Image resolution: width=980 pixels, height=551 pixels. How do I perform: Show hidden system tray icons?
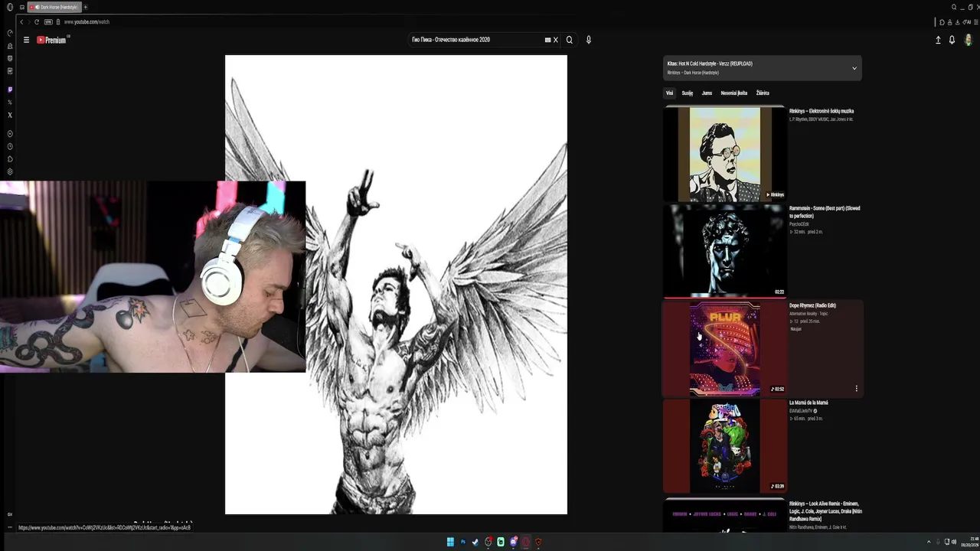pyautogui.click(x=929, y=542)
